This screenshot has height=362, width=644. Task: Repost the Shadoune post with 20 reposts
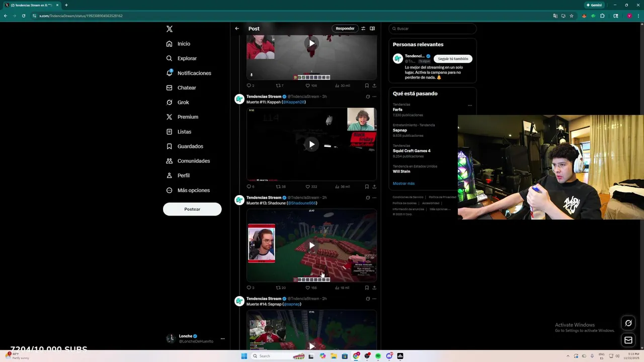coord(280,288)
